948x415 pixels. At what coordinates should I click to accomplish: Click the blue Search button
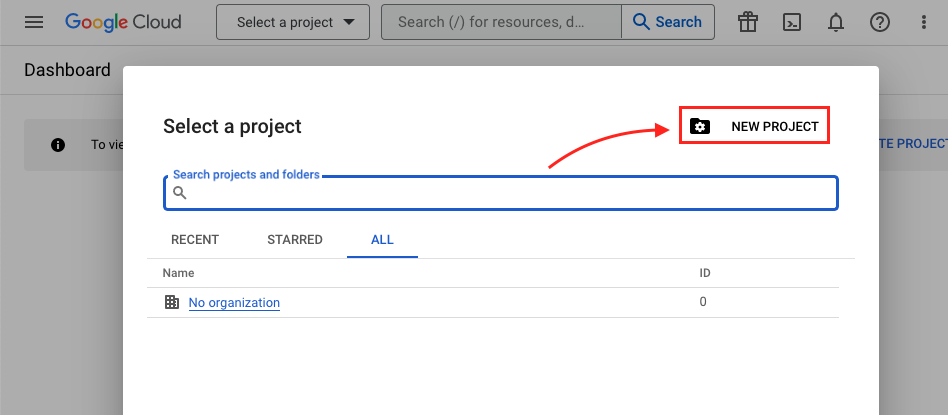(x=667, y=22)
